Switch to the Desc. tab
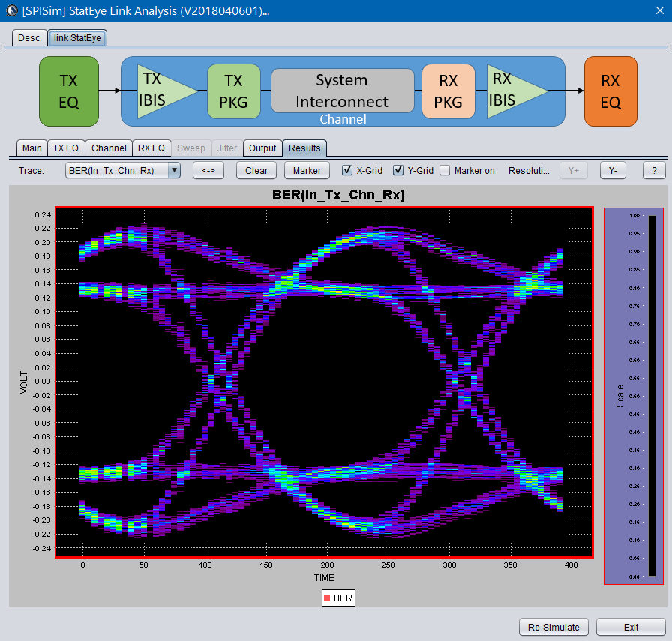 [x=30, y=37]
